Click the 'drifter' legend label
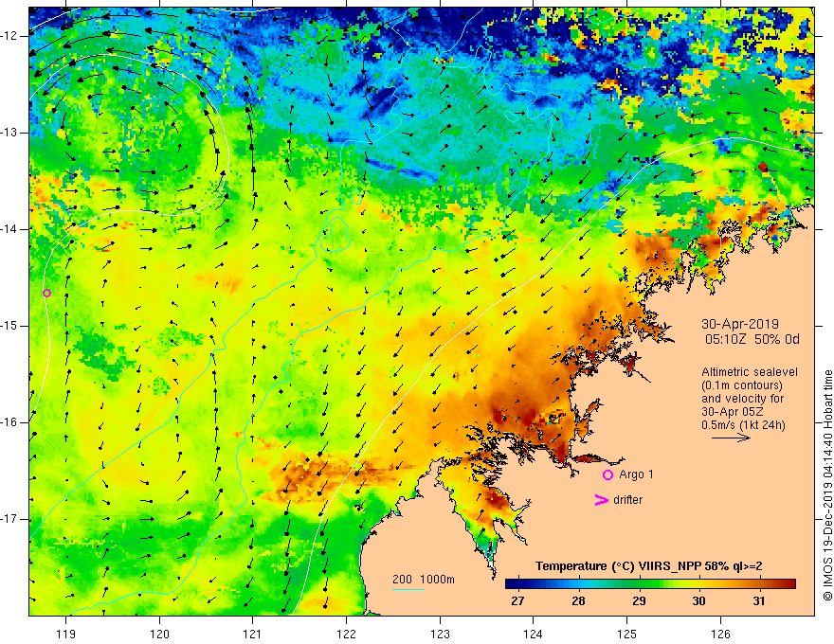834x644 pixels. pyautogui.click(x=627, y=500)
